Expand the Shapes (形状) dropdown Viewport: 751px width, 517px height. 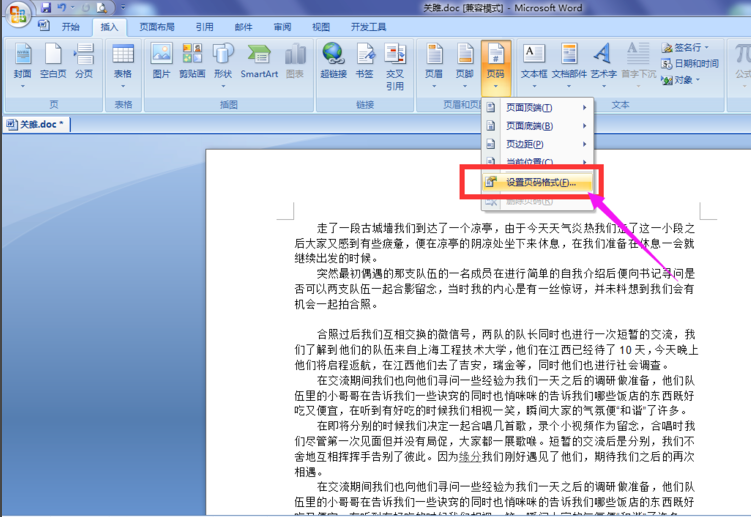tap(223, 66)
